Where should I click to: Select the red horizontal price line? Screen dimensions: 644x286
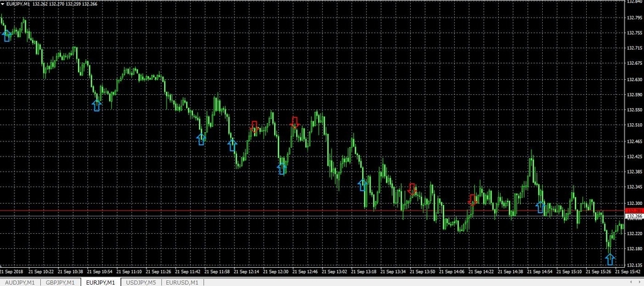click(x=314, y=211)
